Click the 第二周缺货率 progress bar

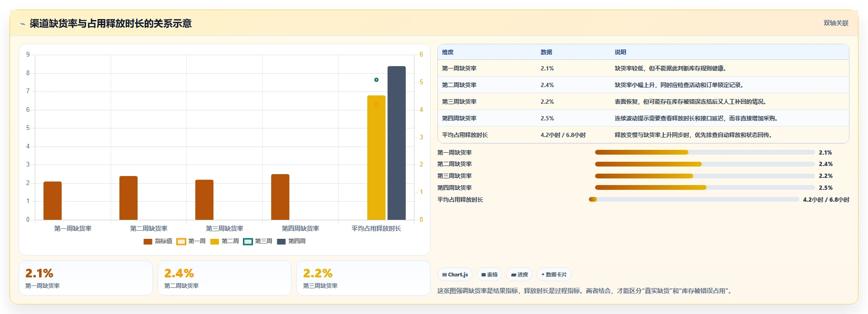point(705,164)
